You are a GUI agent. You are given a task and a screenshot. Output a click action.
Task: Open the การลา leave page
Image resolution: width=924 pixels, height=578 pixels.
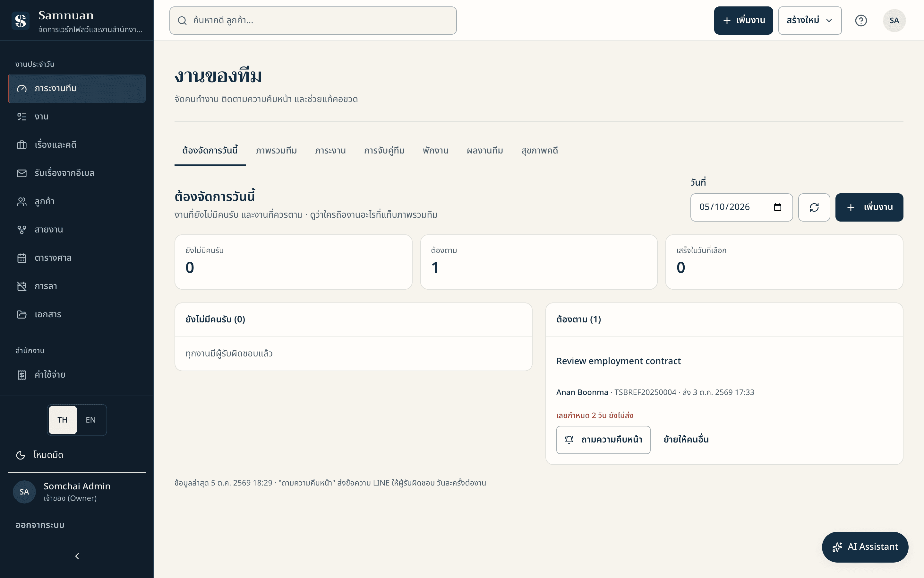77,286
